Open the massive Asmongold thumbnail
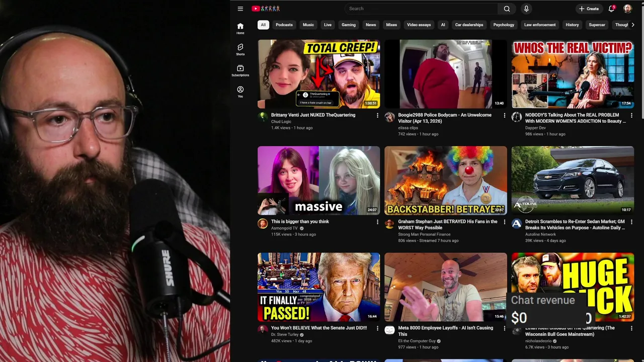This screenshot has width=644, height=362. (319, 180)
